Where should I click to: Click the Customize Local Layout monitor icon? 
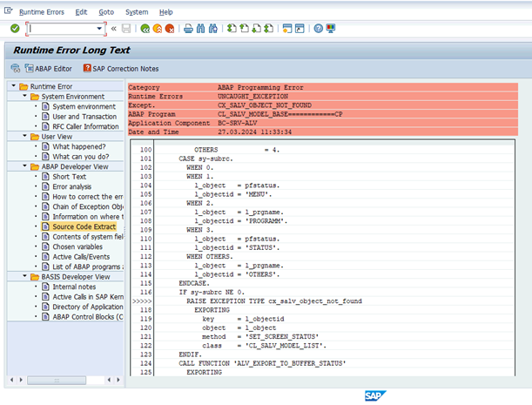point(331,29)
